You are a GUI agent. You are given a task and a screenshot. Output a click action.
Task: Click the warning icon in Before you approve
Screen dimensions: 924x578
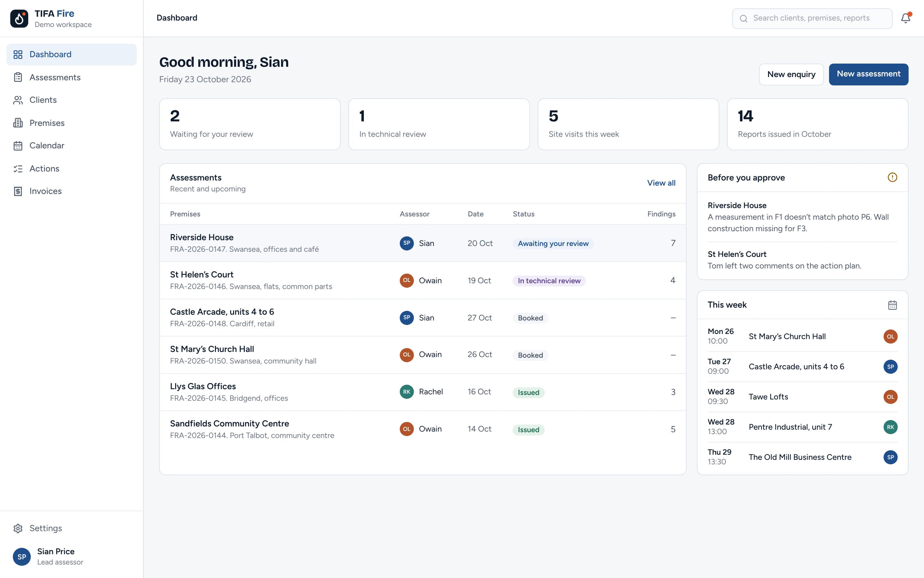892,177
